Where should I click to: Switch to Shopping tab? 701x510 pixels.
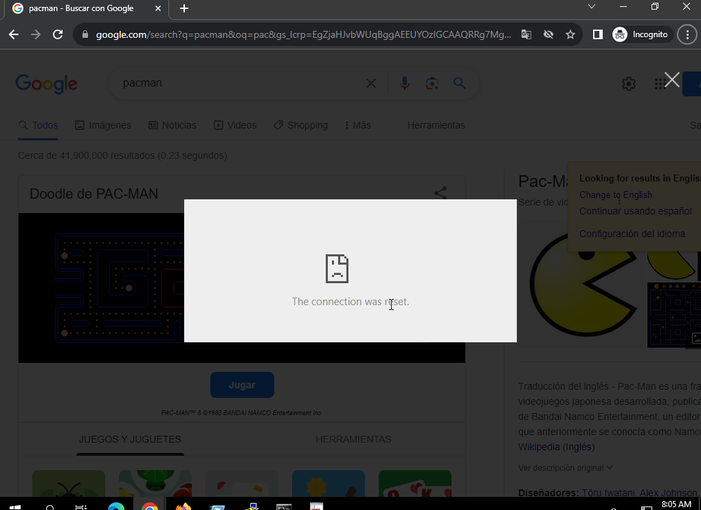coord(301,125)
